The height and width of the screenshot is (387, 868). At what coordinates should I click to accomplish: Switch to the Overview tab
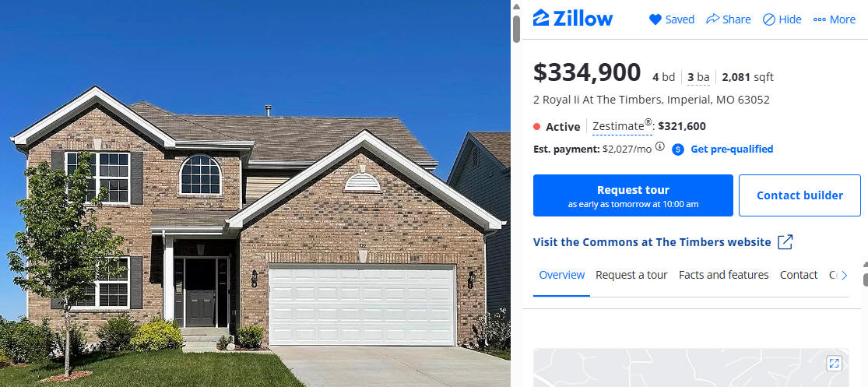[x=562, y=275]
